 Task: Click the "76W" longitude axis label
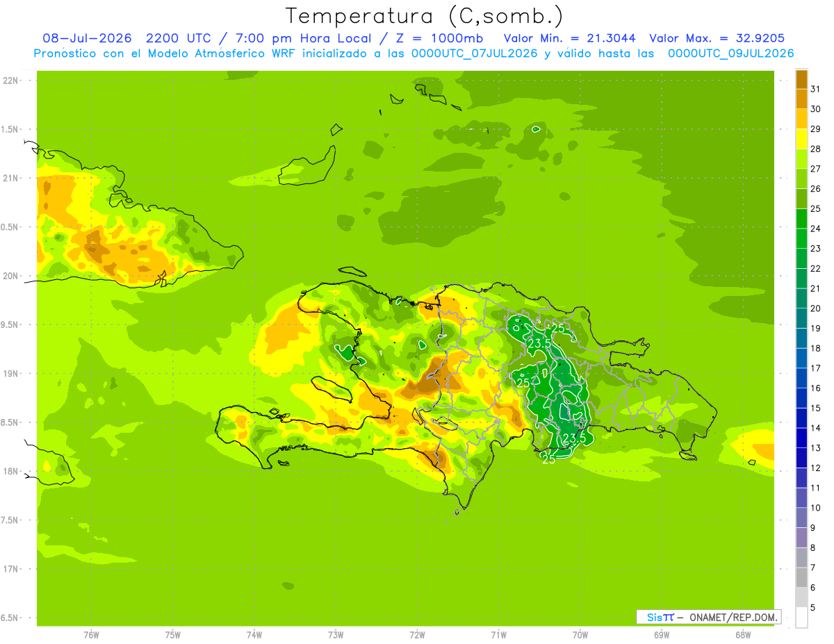click(x=91, y=634)
